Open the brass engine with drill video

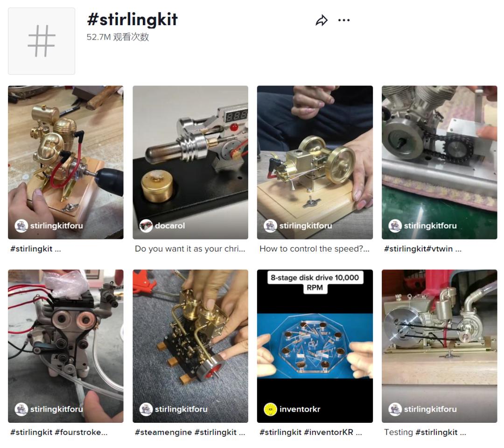pyautogui.click(x=66, y=162)
